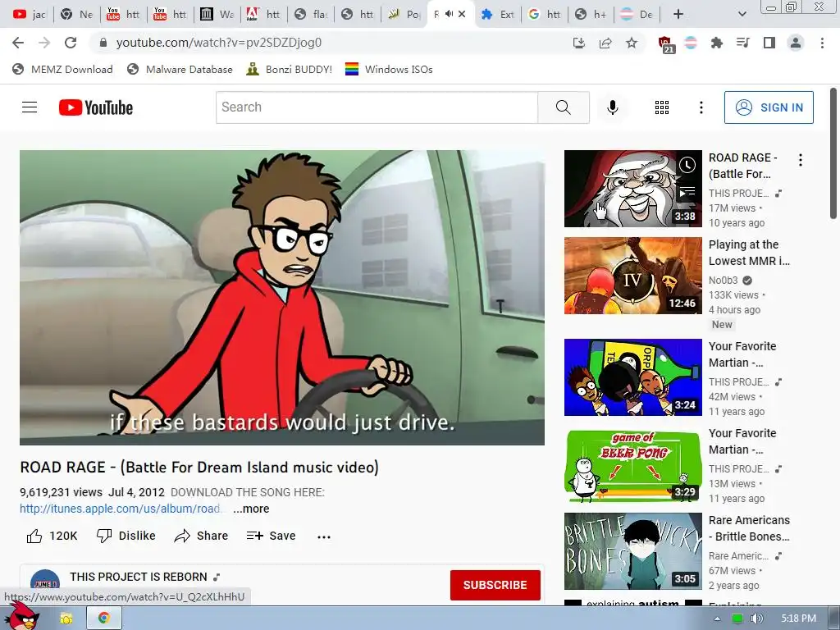
Task: Open the Chrome three-dot menu
Action: [x=822, y=43]
